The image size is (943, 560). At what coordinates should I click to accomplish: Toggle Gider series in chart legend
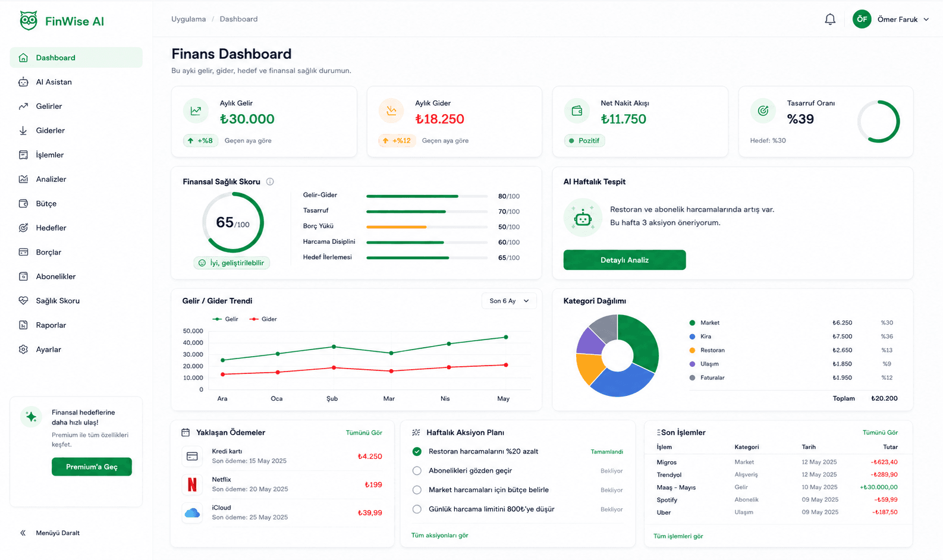click(x=263, y=319)
